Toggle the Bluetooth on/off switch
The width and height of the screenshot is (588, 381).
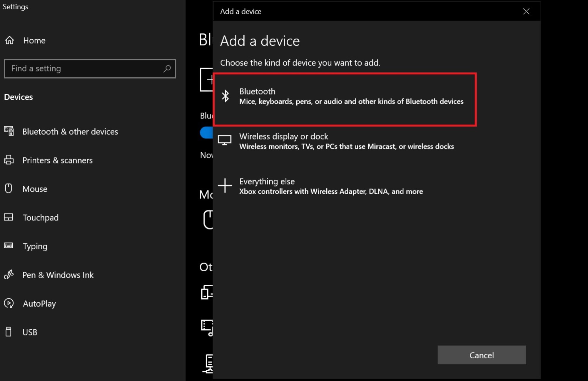coord(207,133)
